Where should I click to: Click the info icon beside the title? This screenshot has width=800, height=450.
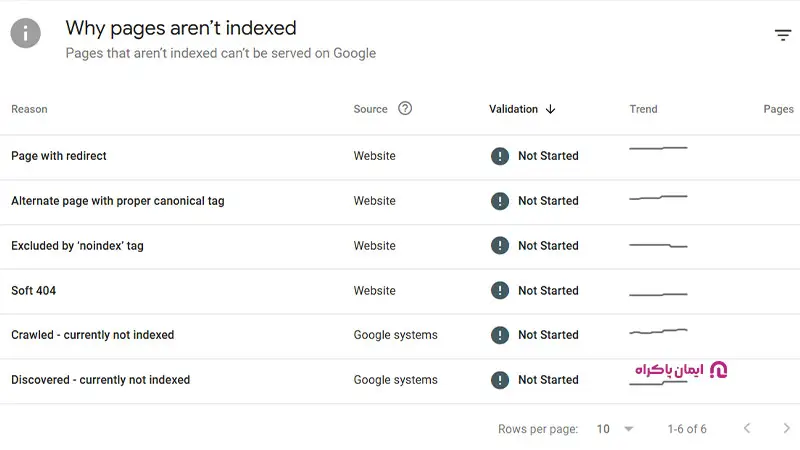[26, 34]
